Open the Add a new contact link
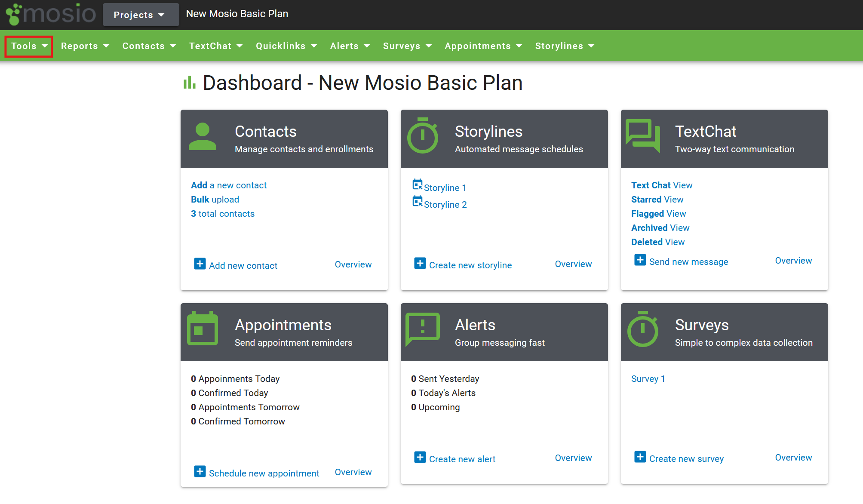863x504 pixels. pyautogui.click(x=229, y=185)
